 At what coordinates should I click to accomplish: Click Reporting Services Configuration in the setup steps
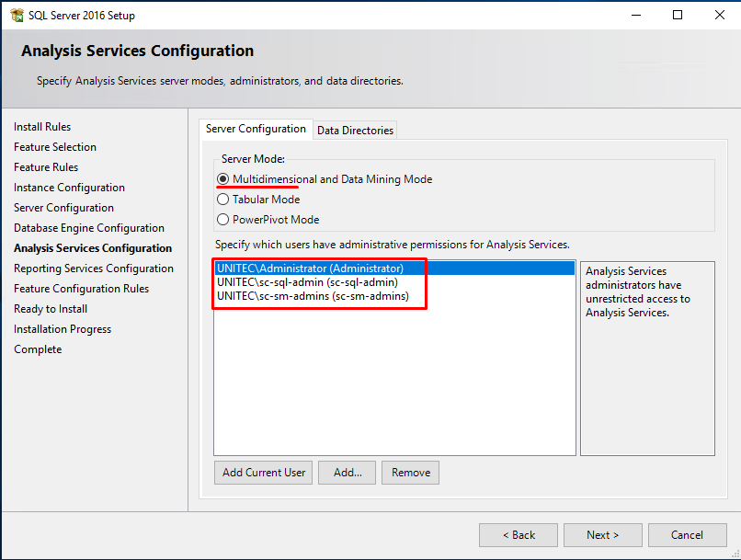click(x=94, y=269)
